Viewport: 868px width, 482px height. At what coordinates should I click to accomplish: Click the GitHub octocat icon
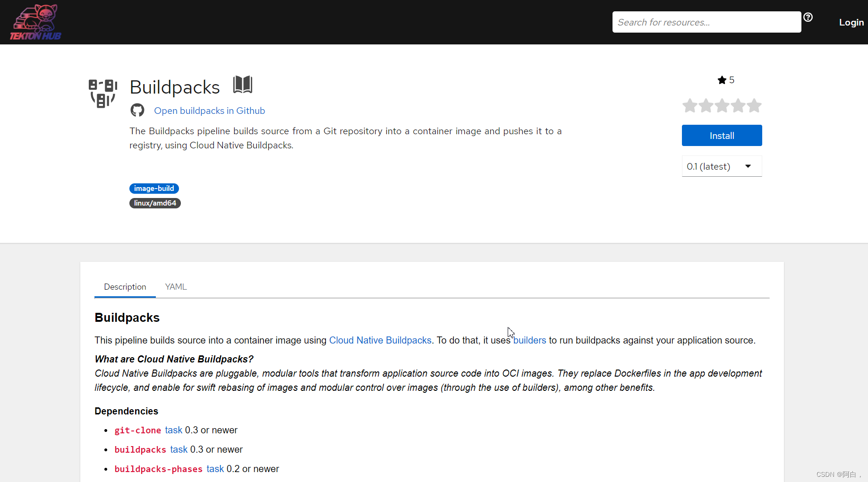137,110
